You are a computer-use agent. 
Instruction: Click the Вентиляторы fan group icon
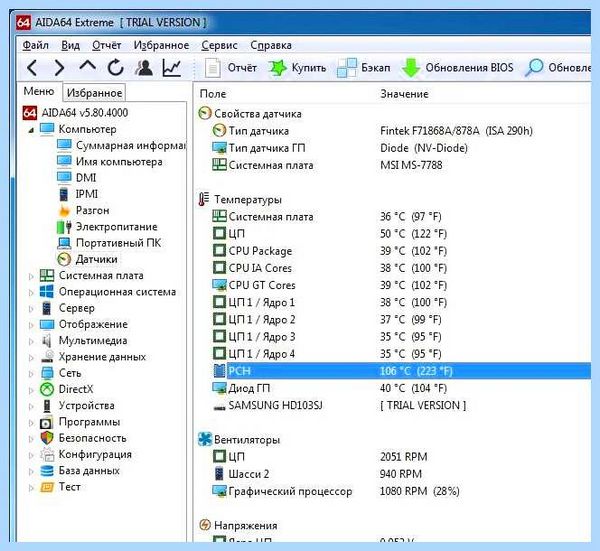(x=205, y=439)
